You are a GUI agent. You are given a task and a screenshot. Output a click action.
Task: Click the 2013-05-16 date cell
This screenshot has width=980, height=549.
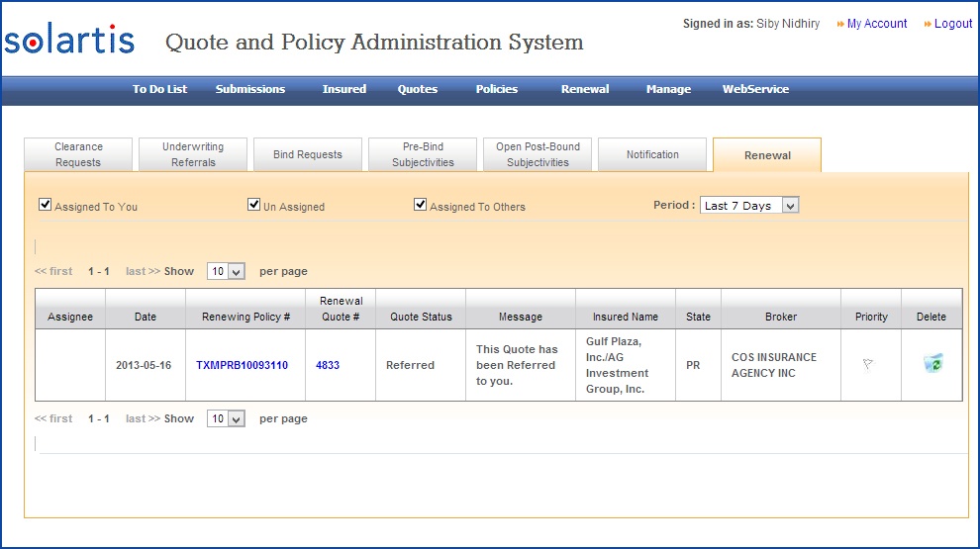[x=144, y=365]
